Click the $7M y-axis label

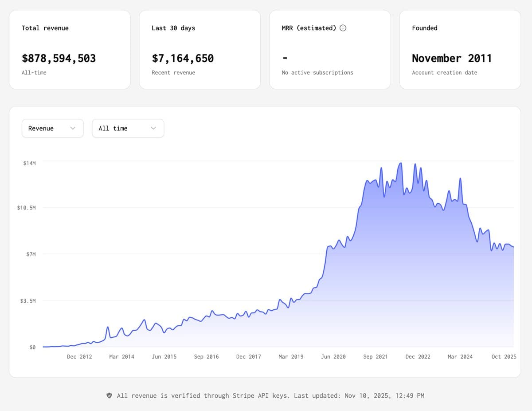pyautogui.click(x=31, y=254)
